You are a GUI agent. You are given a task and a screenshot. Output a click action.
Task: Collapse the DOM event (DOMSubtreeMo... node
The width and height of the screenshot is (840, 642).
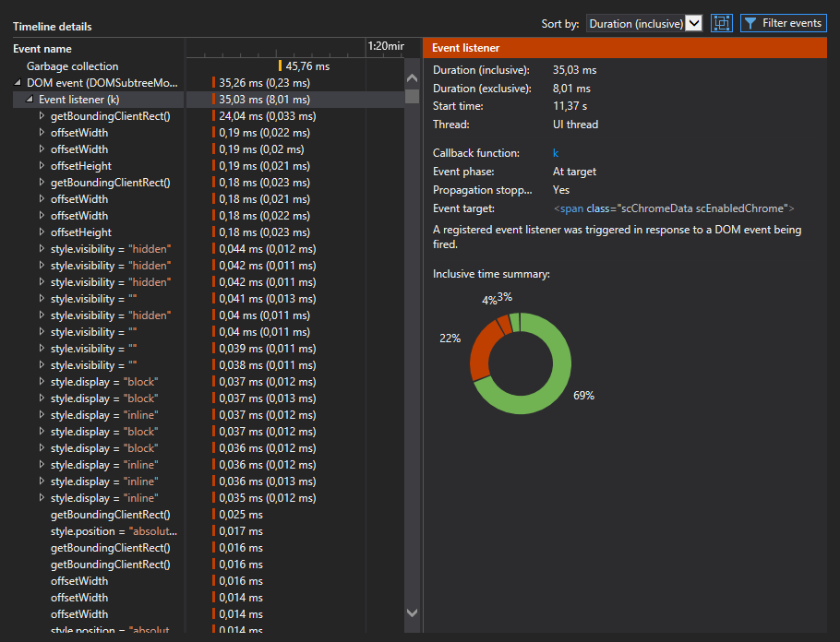(x=18, y=82)
